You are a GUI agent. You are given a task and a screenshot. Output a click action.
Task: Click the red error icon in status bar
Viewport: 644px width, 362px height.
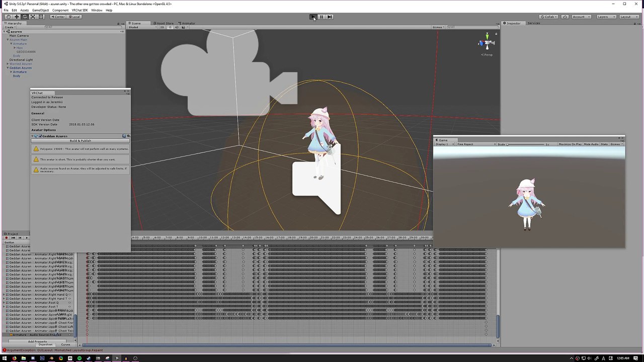click(5, 350)
